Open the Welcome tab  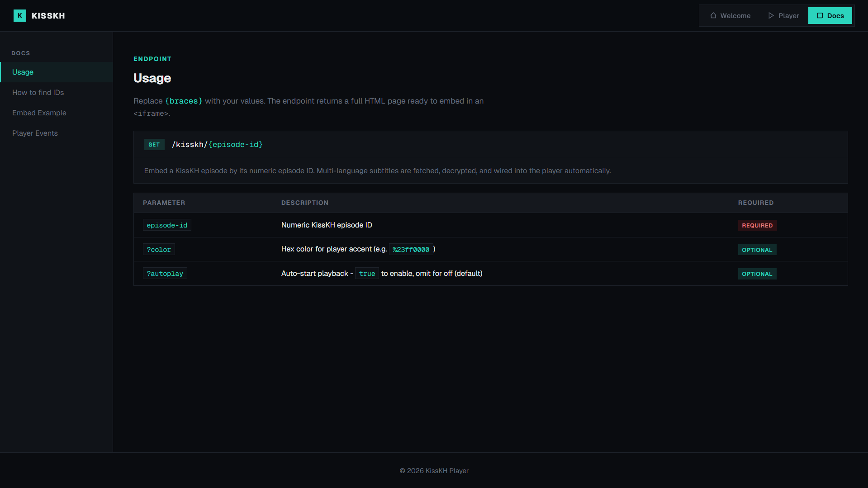coord(730,16)
